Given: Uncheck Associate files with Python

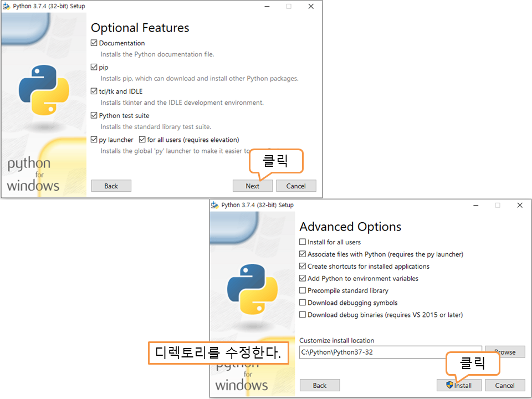Looking at the screenshot, I should [x=303, y=254].
